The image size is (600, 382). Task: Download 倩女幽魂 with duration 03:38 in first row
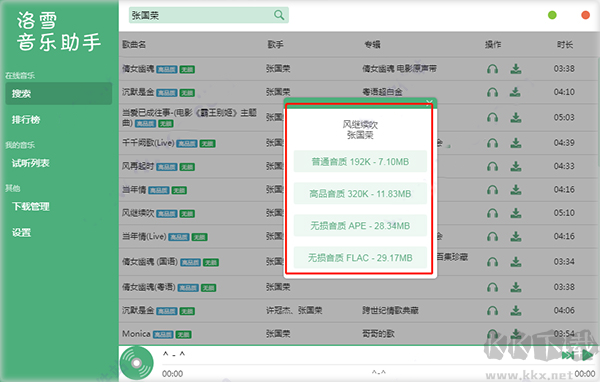click(515, 69)
